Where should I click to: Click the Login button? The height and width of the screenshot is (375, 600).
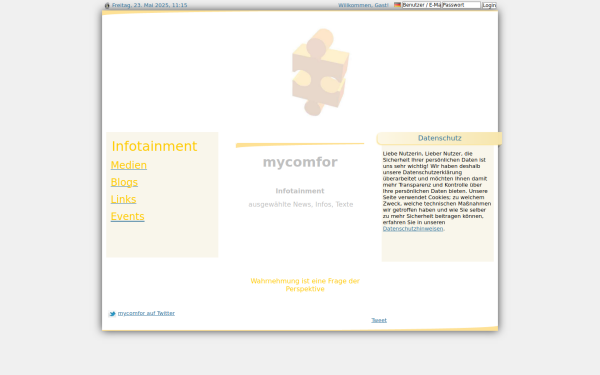pyautogui.click(x=489, y=5)
